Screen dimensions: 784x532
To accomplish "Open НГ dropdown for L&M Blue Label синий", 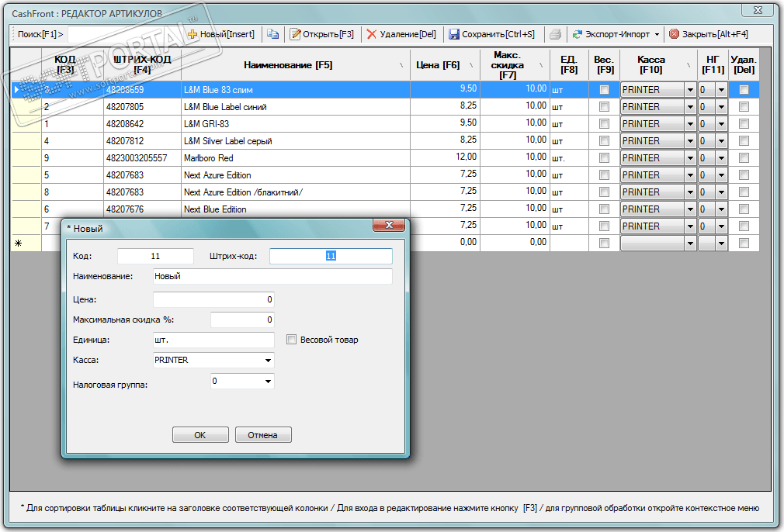I will (721, 107).
